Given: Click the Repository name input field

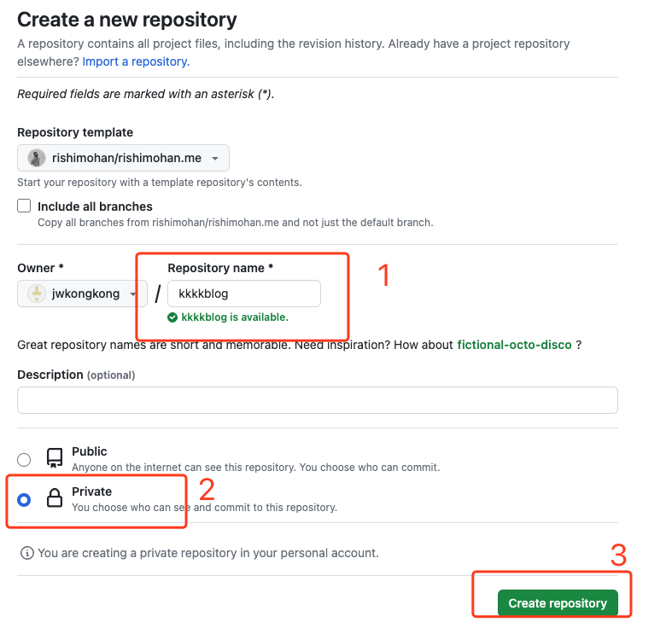Looking at the screenshot, I should pos(244,294).
